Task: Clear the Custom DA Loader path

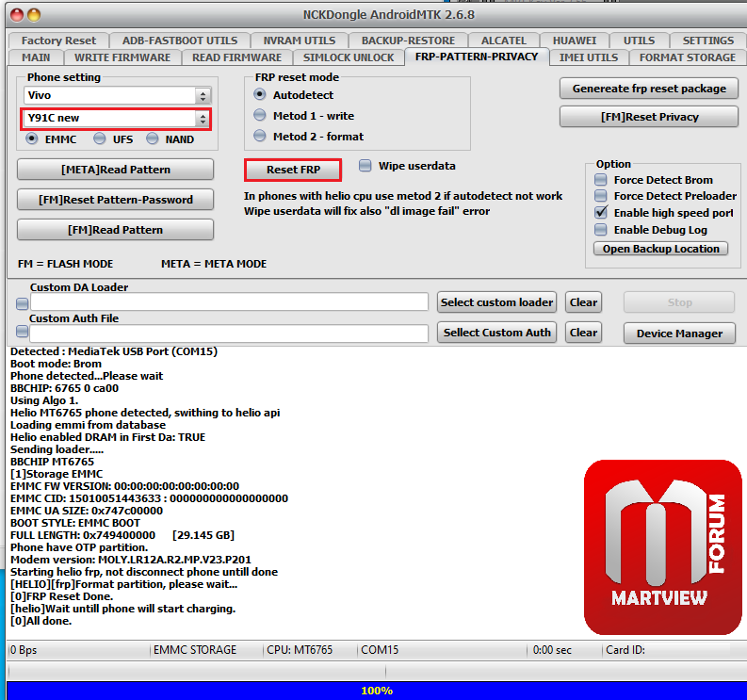Action: (x=583, y=302)
